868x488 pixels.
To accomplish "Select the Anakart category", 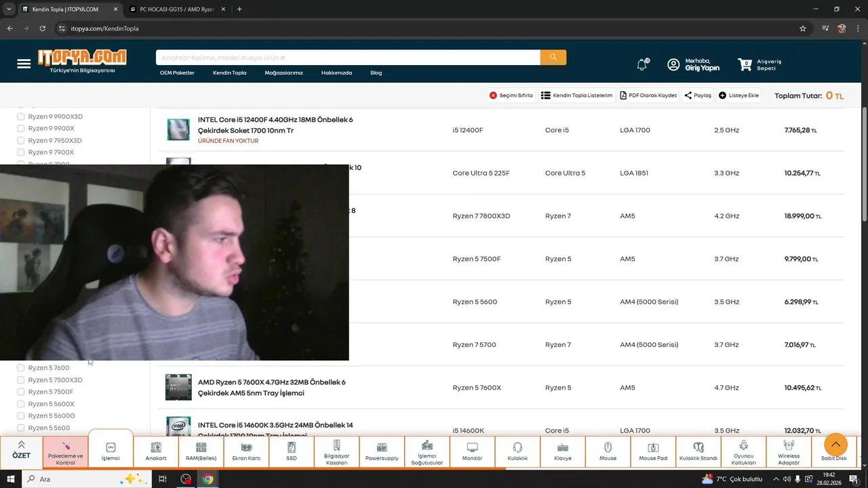I will pos(156,451).
